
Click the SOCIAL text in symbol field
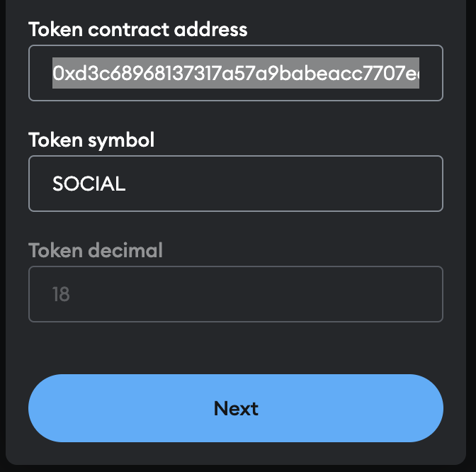pos(89,184)
